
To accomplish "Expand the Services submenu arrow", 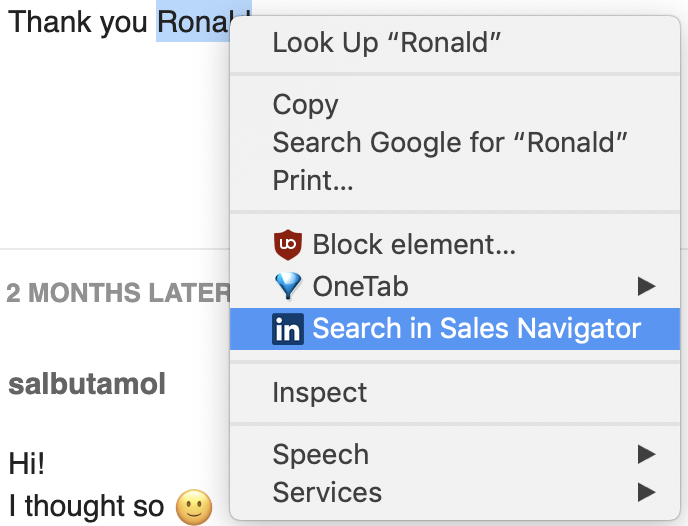I will [x=646, y=492].
